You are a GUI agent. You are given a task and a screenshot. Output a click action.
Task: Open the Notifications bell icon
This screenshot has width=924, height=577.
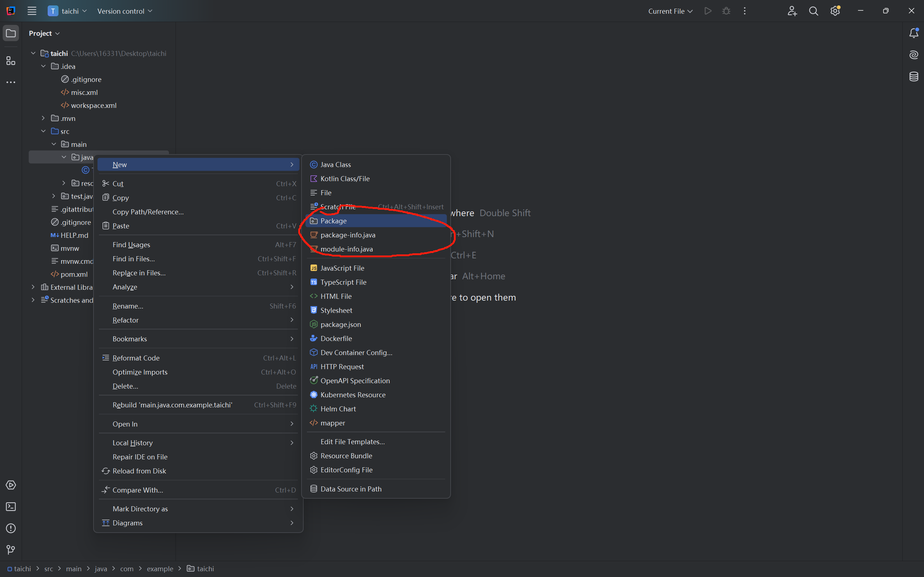pyautogui.click(x=913, y=33)
